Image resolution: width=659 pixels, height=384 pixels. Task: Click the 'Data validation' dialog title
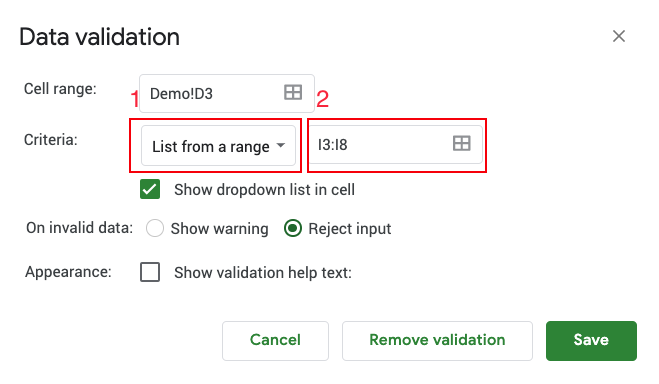(100, 37)
